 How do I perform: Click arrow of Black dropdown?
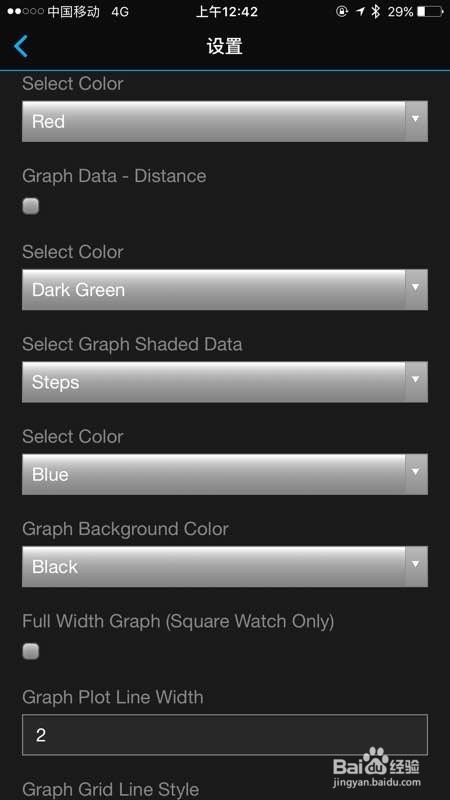coord(416,564)
